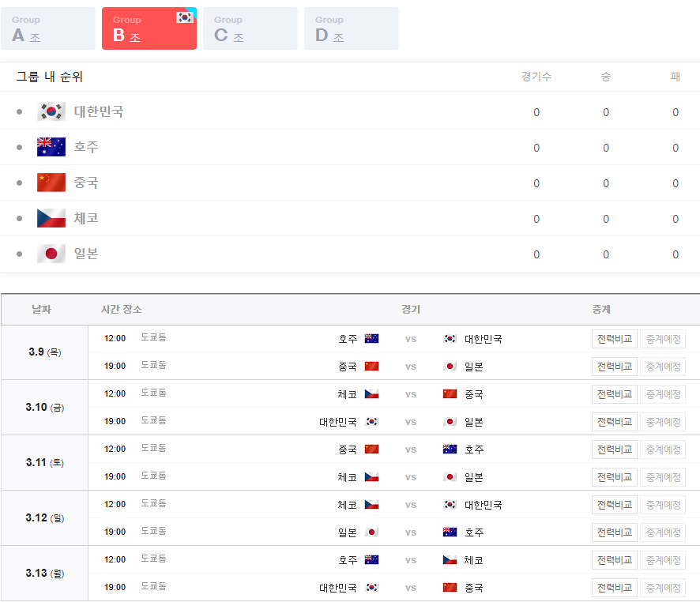The width and height of the screenshot is (700, 602).
Task: Switch to the Group A tab
Action: (48, 28)
